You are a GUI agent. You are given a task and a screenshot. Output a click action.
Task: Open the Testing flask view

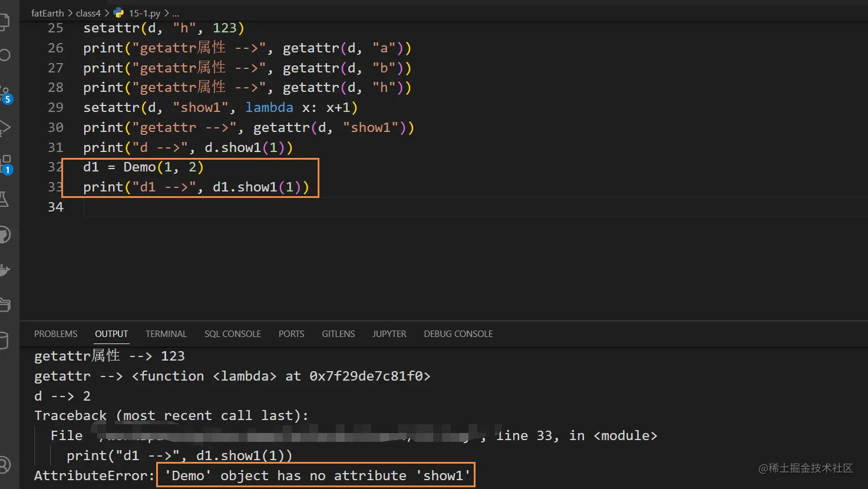4,199
